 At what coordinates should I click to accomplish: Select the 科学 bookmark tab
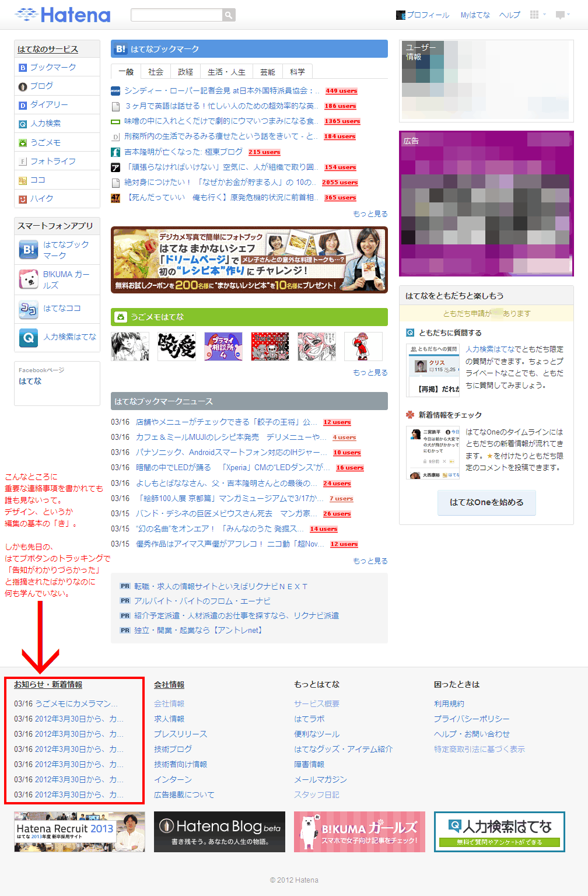pyautogui.click(x=297, y=72)
